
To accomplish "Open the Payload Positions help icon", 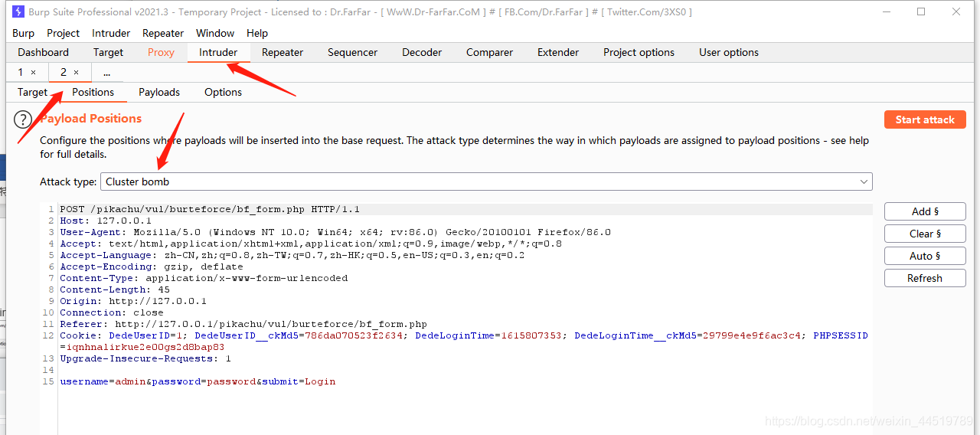I will click(24, 119).
